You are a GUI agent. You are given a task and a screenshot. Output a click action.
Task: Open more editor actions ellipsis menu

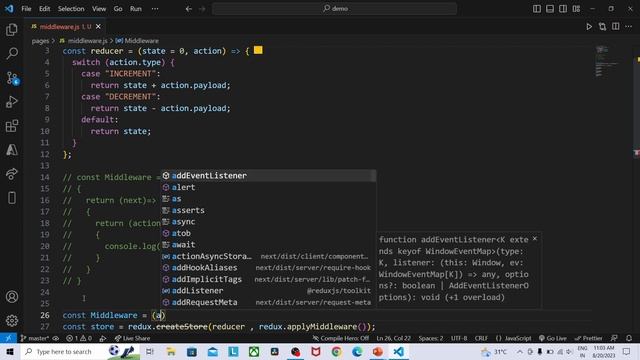629,27
